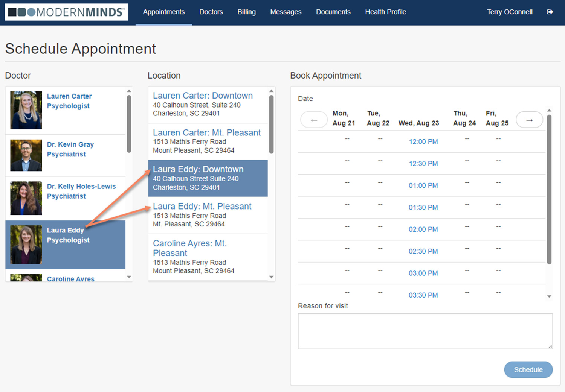Open the Messages section
565x392 pixels.
click(x=286, y=12)
